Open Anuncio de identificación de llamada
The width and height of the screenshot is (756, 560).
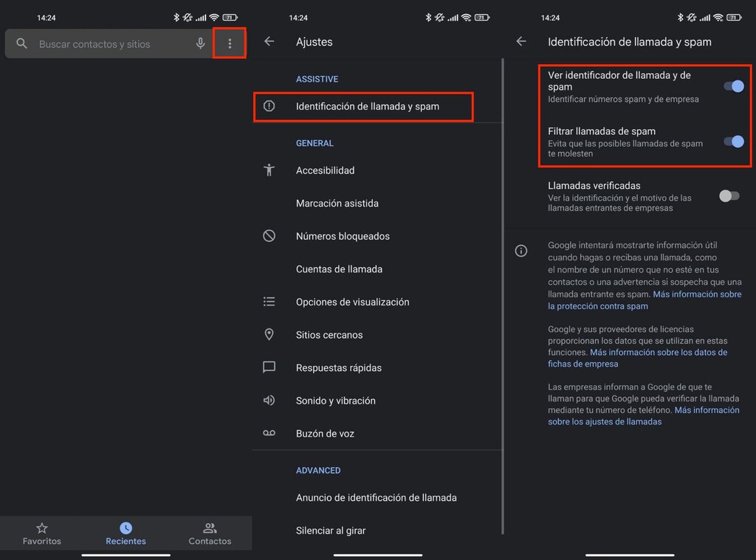point(377,497)
